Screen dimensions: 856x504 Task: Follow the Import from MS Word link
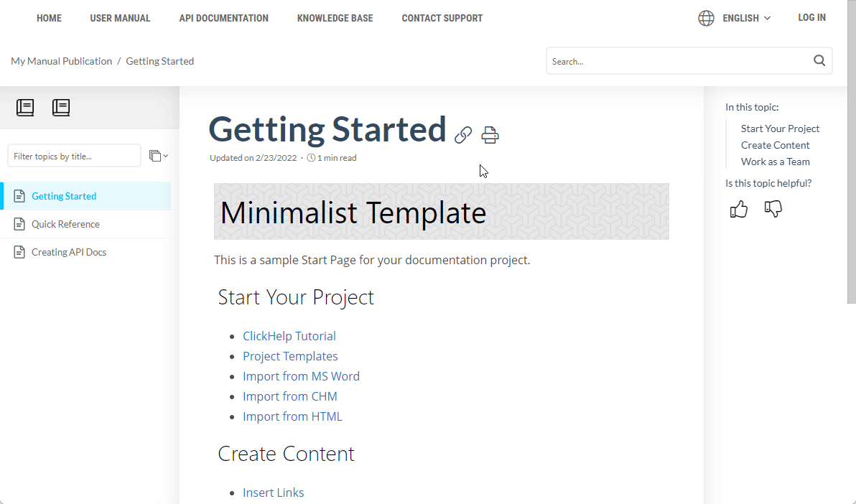coord(301,376)
